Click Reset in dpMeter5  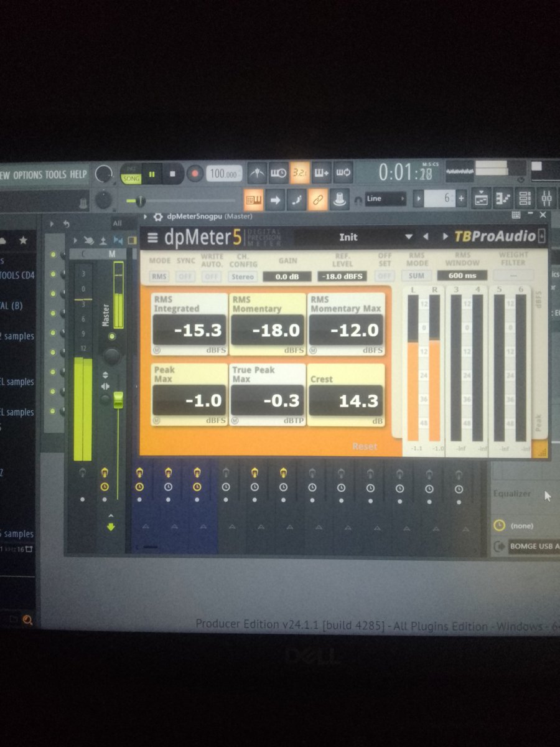(x=365, y=446)
